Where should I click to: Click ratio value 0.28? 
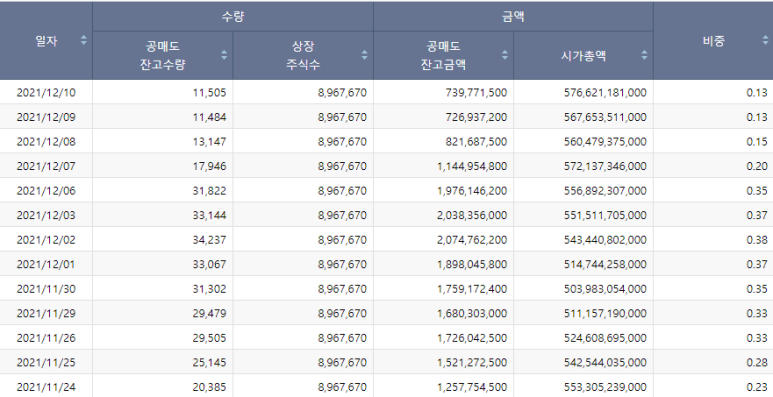pos(757,362)
